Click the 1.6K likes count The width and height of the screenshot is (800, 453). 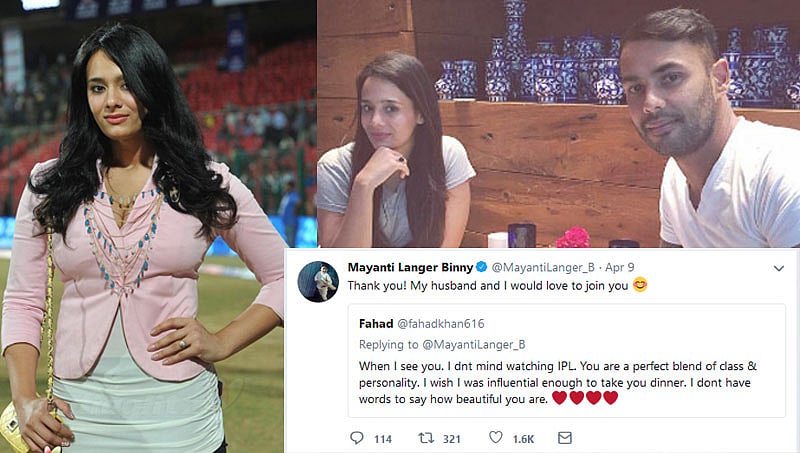[x=523, y=439]
